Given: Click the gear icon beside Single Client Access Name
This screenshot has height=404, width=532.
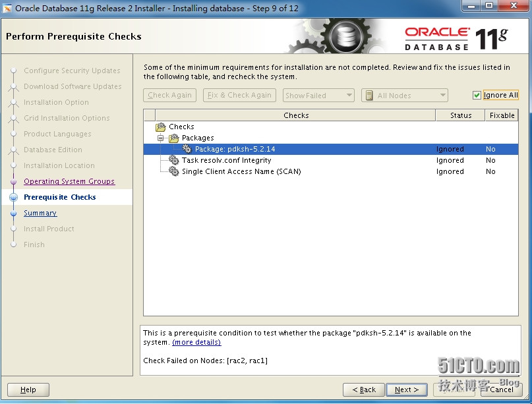Looking at the screenshot, I should pos(174,171).
